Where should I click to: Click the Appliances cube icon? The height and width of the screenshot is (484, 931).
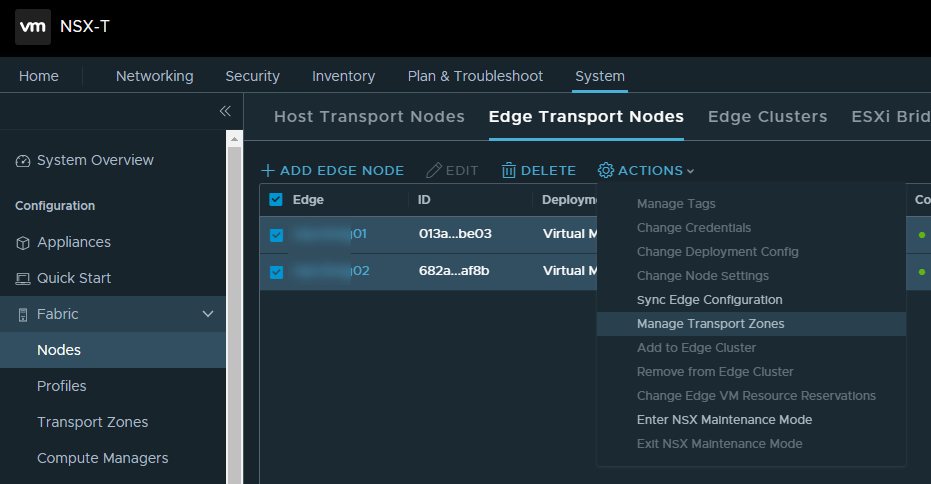tap(23, 243)
